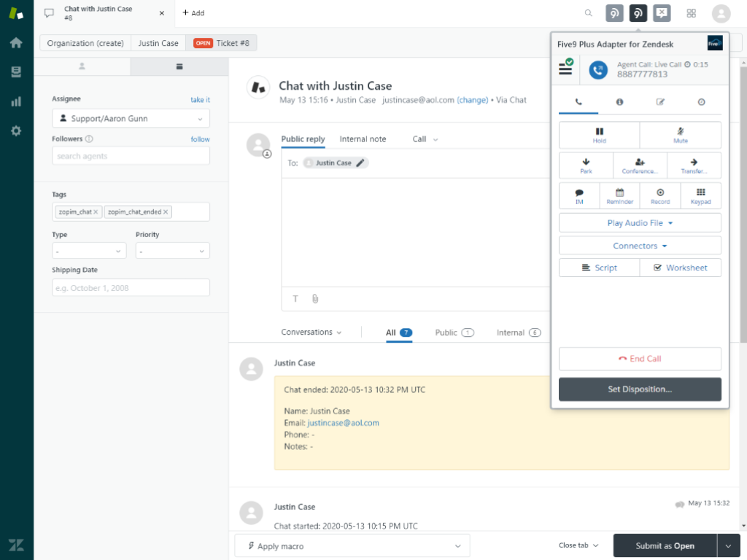Switch to the edit notes tab in adapter
This screenshot has height=560, width=747.
(x=660, y=102)
